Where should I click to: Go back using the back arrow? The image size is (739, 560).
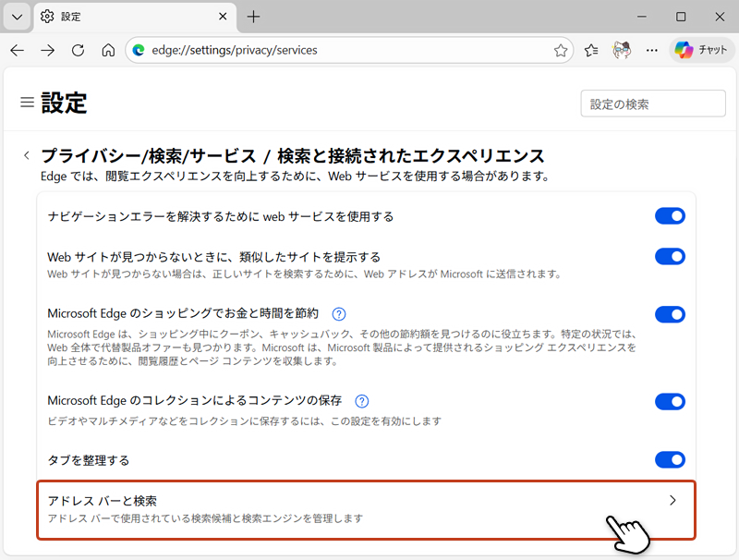click(18, 51)
